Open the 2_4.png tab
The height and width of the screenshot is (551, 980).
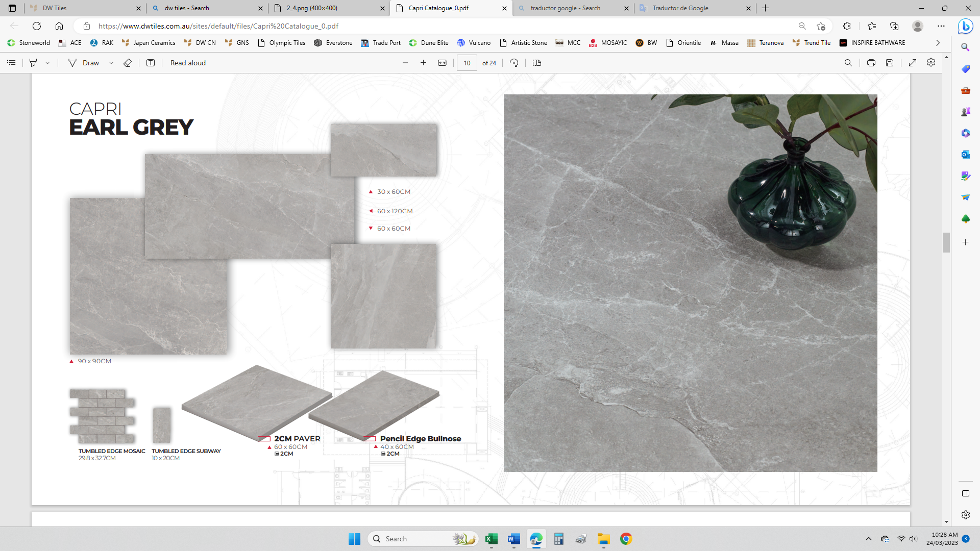328,8
